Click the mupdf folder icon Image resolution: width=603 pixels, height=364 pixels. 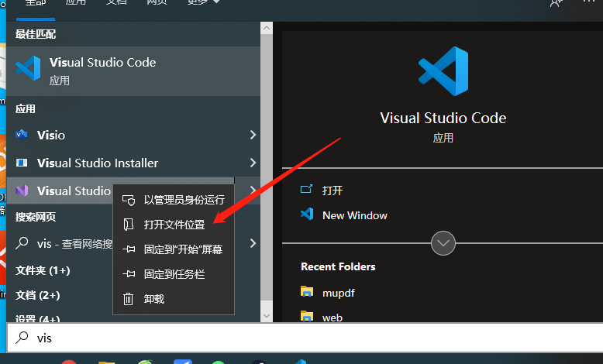[x=307, y=292]
